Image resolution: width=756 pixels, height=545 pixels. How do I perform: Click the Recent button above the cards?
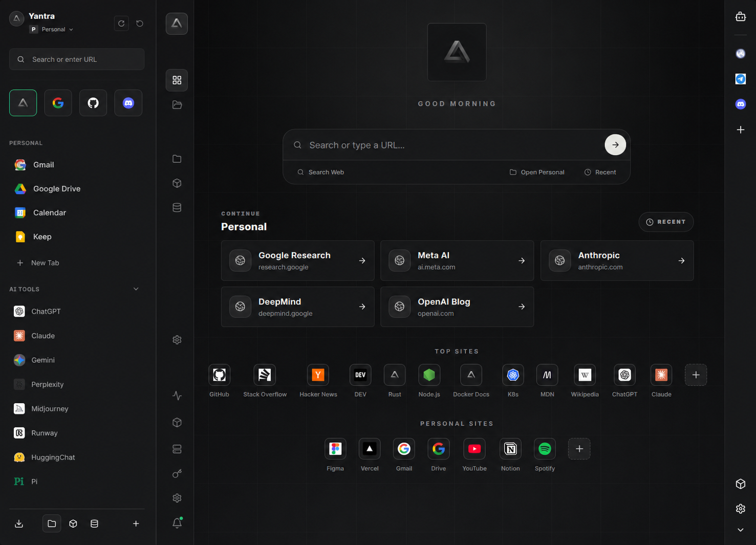pos(666,222)
